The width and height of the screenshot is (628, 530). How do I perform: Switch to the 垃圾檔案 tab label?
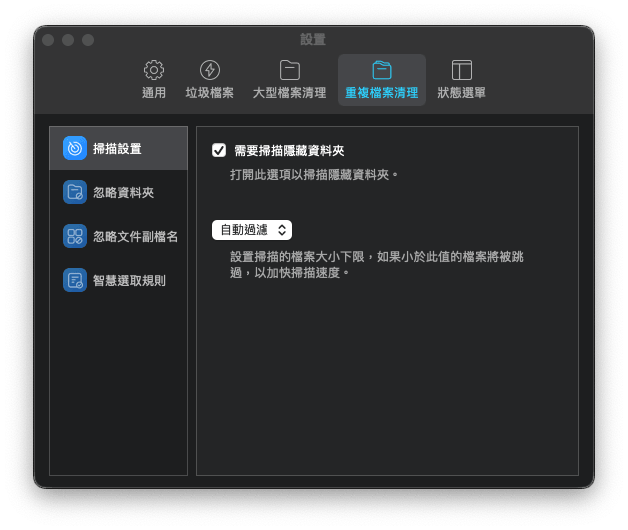209,93
